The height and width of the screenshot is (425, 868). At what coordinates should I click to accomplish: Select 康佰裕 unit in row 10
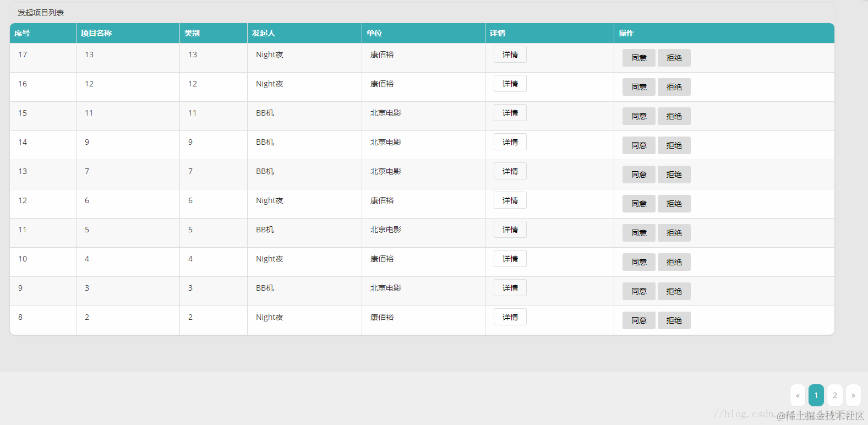382,259
